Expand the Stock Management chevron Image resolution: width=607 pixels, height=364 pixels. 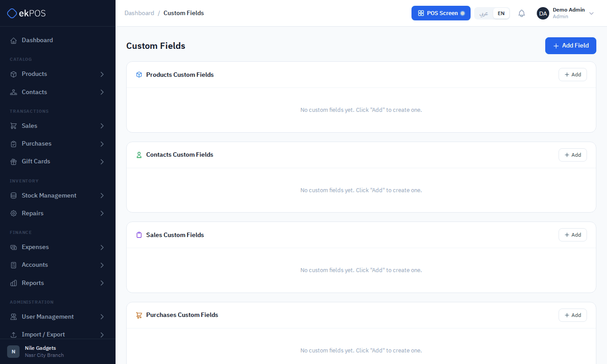click(x=102, y=196)
